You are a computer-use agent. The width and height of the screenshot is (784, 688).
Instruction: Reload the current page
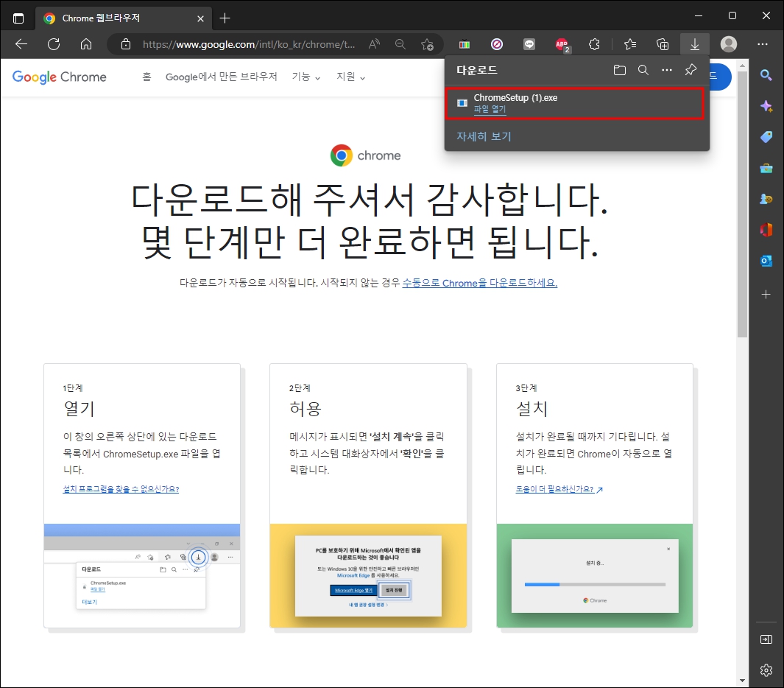(x=54, y=44)
